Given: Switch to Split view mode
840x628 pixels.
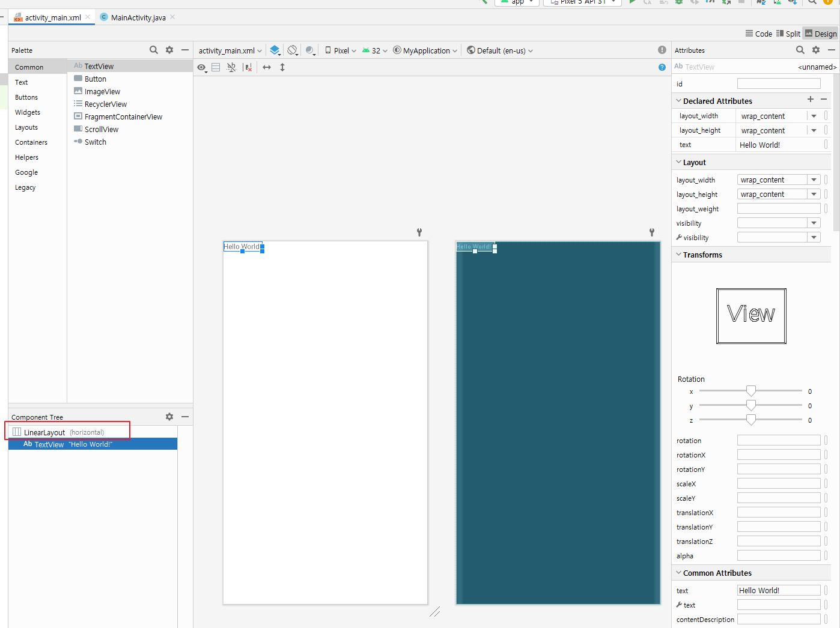Looking at the screenshot, I should pyautogui.click(x=788, y=34).
